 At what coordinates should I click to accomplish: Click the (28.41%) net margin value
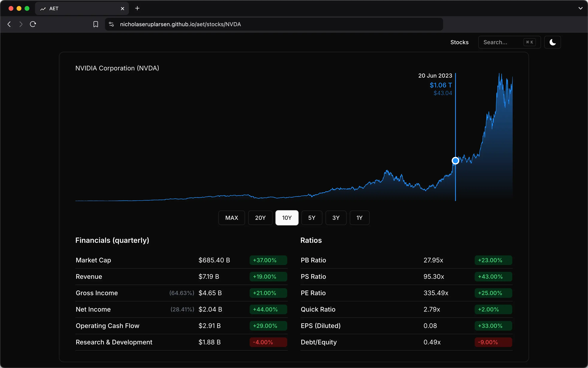pos(182,309)
